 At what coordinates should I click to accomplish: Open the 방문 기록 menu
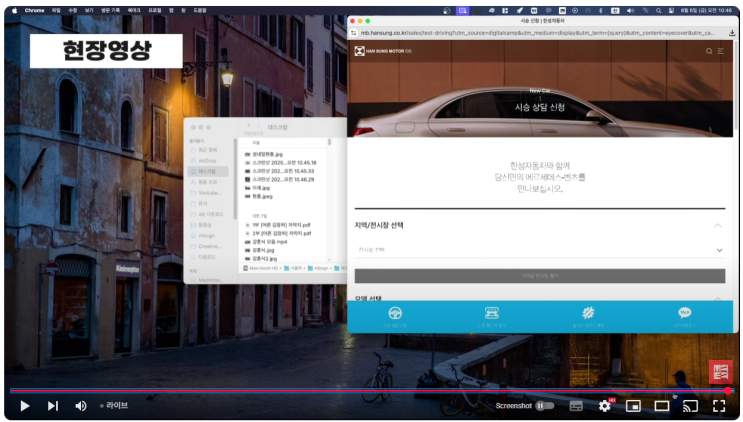click(x=110, y=10)
